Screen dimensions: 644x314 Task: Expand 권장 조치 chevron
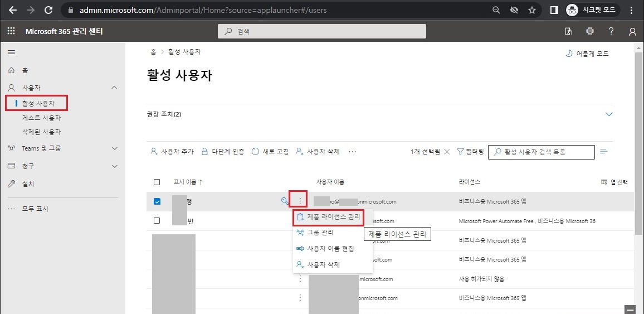click(x=609, y=114)
